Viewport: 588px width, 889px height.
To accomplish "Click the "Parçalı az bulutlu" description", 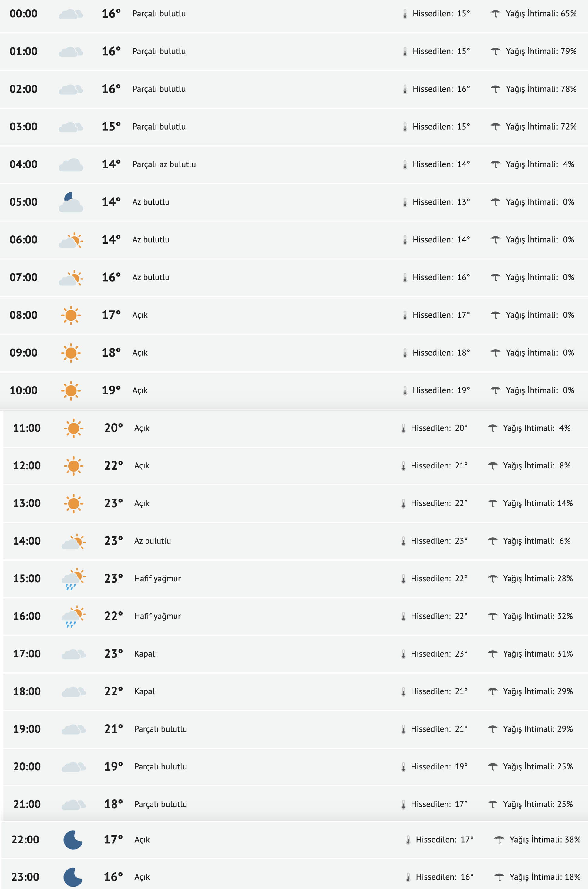I will [x=164, y=164].
